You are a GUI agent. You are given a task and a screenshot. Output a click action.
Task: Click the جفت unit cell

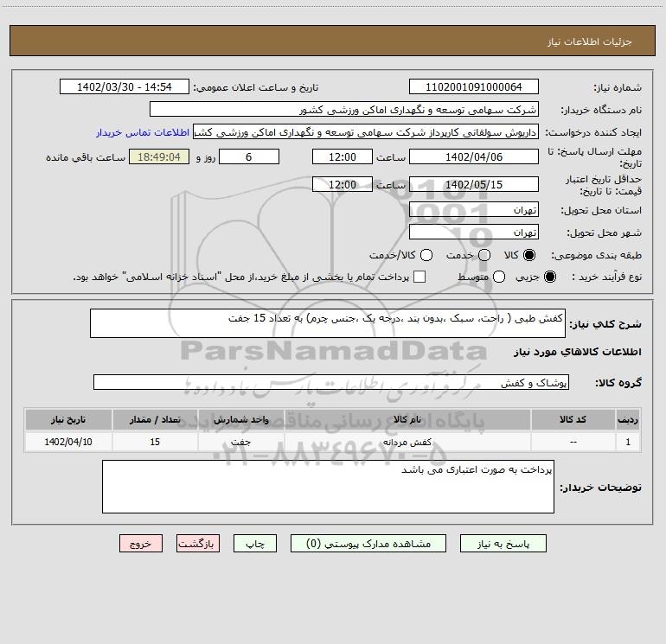pos(240,442)
